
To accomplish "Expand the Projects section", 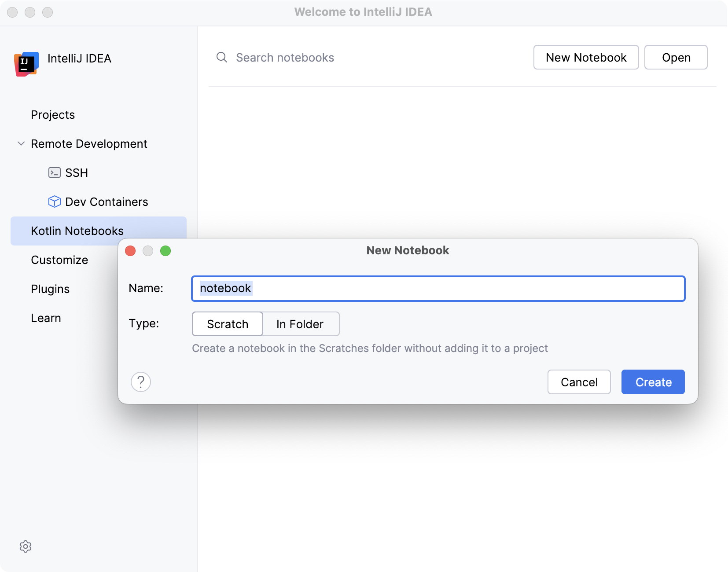I will click(x=52, y=114).
